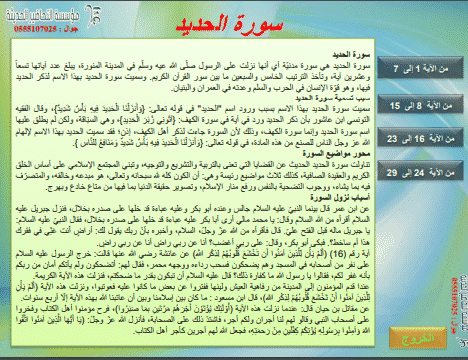
Task: Click the bold 'سورة الحديد' heading in text
Action: [x=351, y=54]
